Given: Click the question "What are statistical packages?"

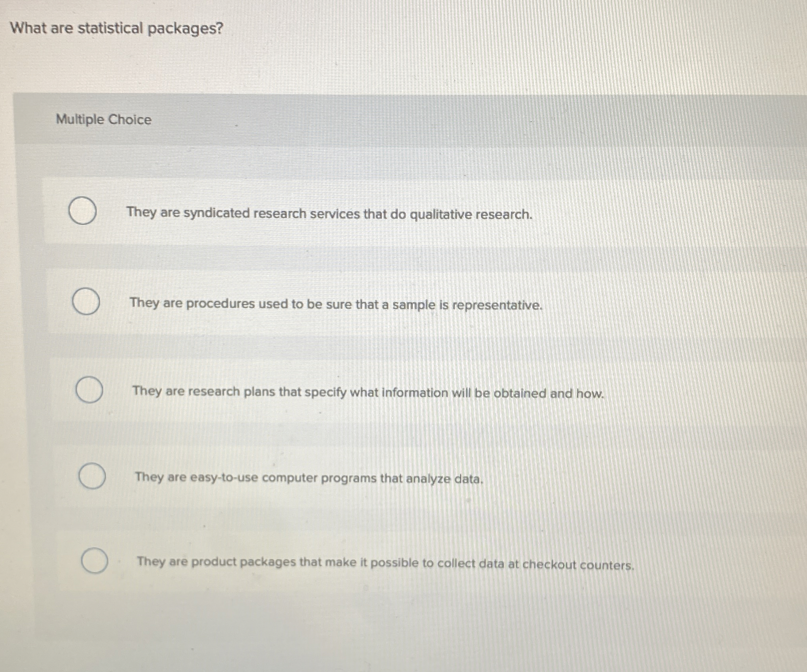Looking at the screenshot, I should [117, 29].
